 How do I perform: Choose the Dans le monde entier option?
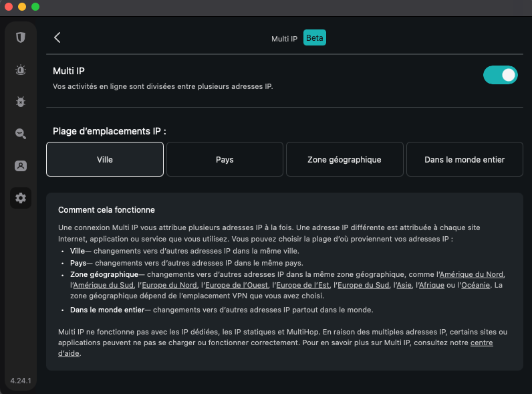pyautogui.click(x=464, y=159)
